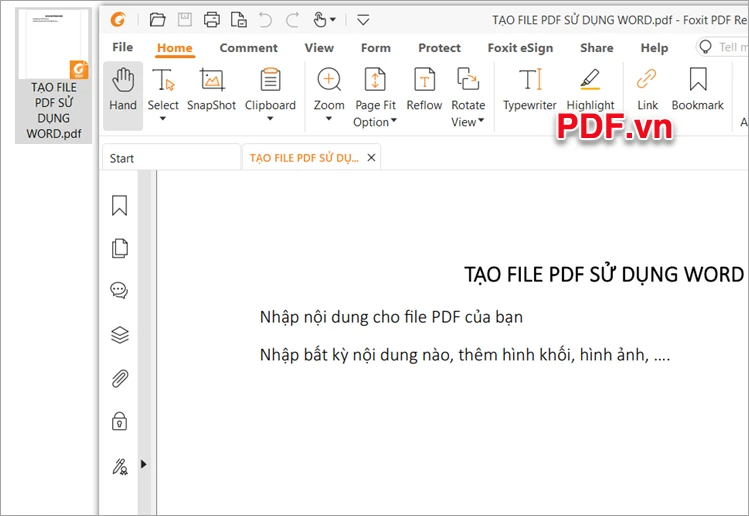Open Page Fit Option tool
Screen dimensions: 749x516
pyautogui.click(x=375, y=97)
